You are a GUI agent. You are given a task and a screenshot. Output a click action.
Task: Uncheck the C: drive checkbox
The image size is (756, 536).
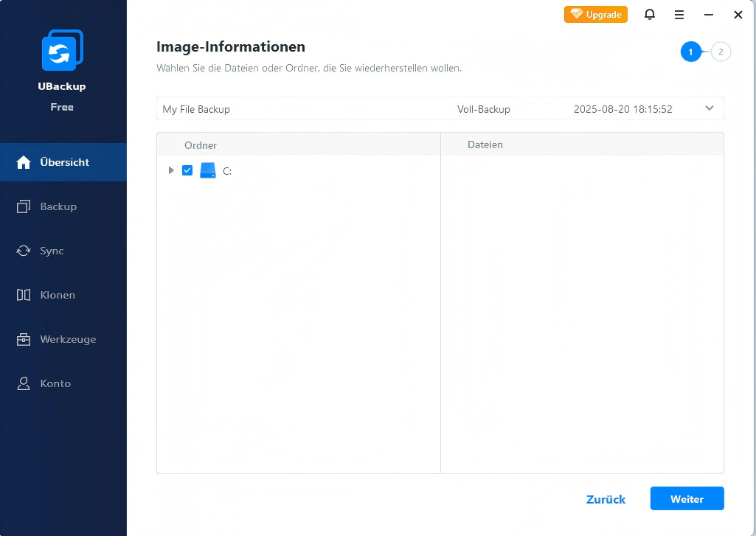click(187, 170)
